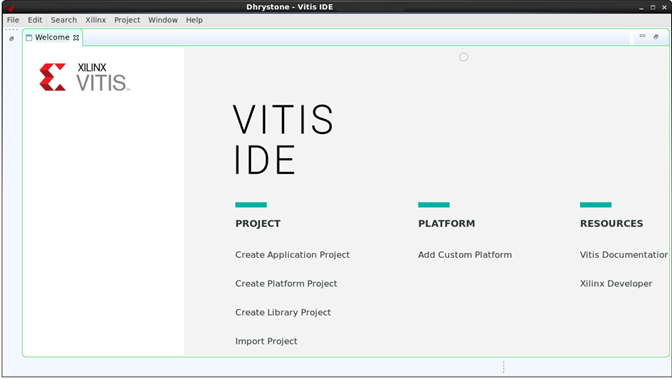Open the Search menu
The image size is (672, 379).
pos(64,20)
